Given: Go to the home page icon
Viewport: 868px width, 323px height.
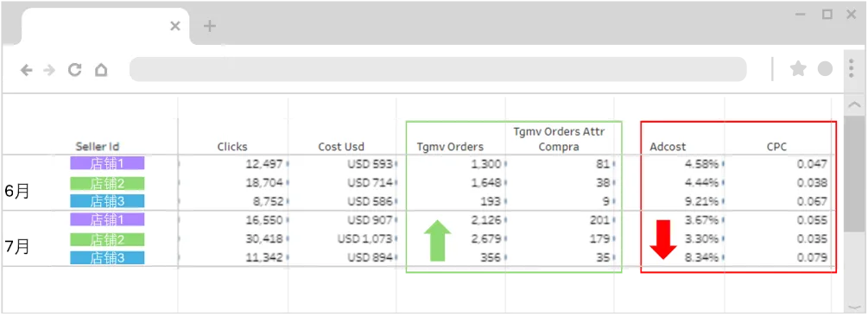Looking at the screenshot, I should 101,70.
